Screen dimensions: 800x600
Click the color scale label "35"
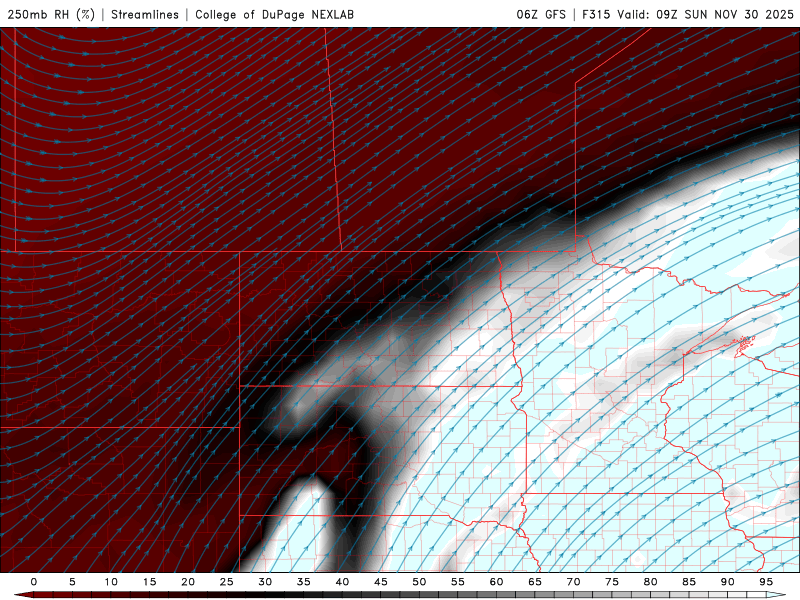pyautogui.click(x=304, y=582)
